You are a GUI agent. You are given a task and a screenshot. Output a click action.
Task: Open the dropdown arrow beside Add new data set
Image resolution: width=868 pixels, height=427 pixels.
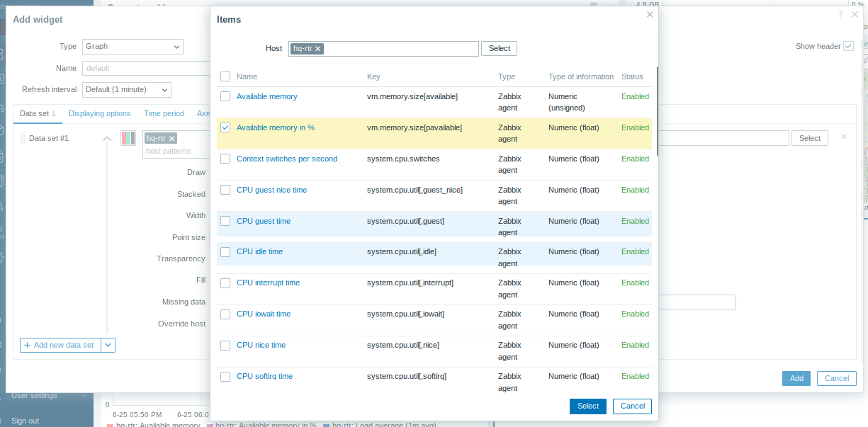coord(108,345)
